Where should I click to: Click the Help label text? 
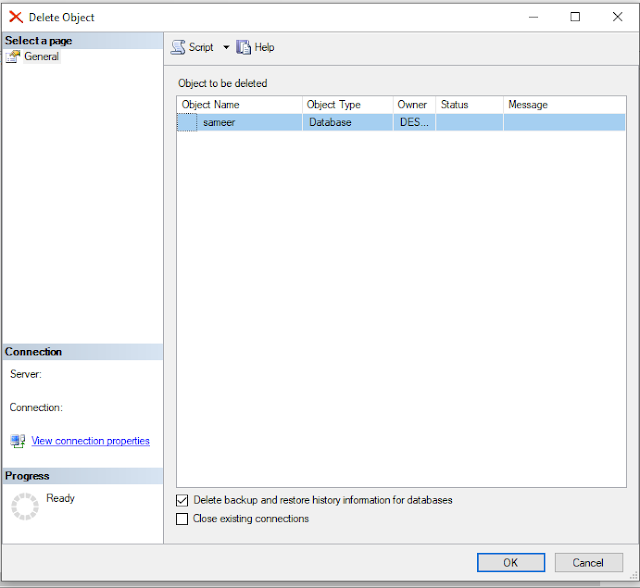pyautogui.click(x=264, y=47)
